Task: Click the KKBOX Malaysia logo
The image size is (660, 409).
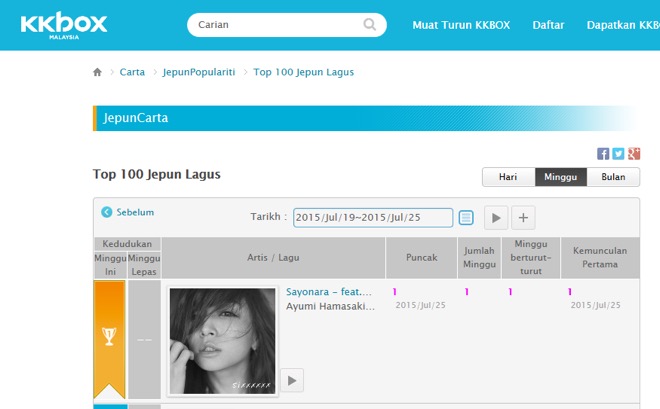Action: 64,25
